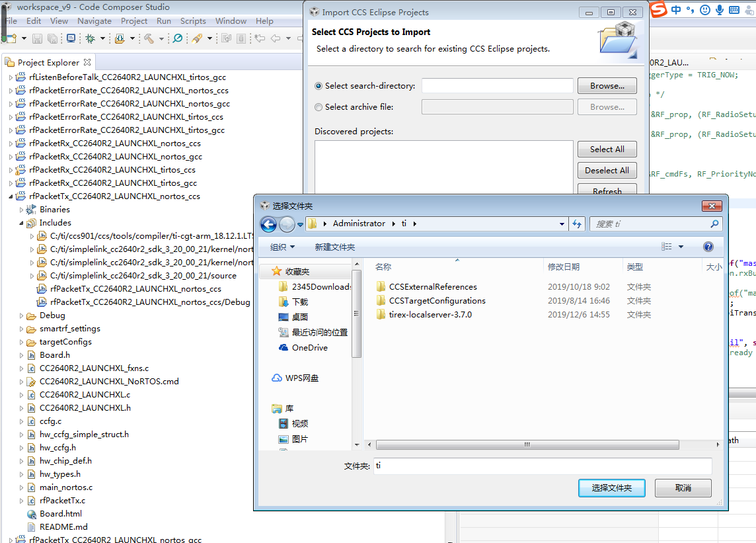Click the 搜索 ti search box
756x543 pixels.
(x=656, y=224)
